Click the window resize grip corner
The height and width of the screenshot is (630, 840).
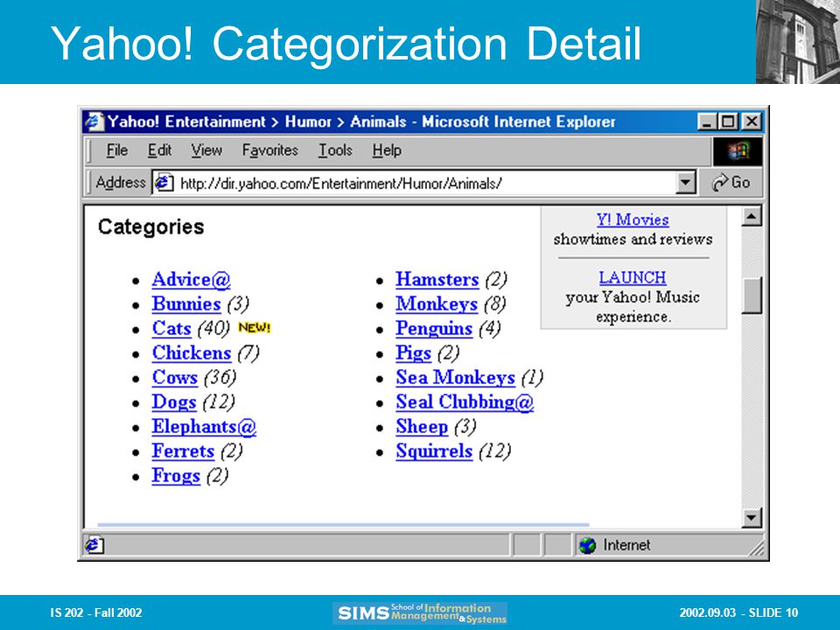click(x=756, y=549)
